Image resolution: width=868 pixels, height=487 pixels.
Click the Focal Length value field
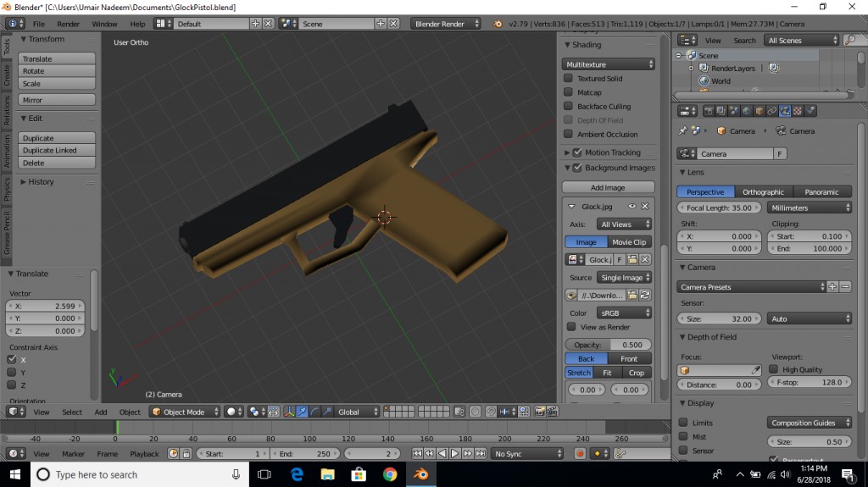coord(719,208)
